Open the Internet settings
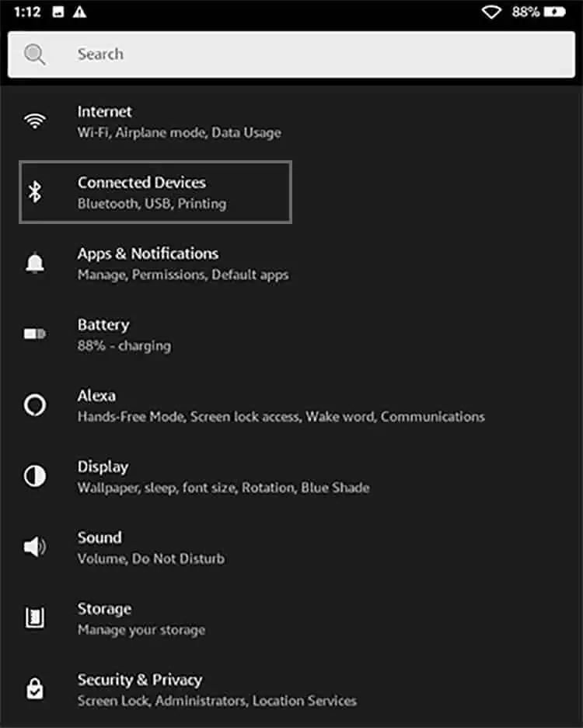Image resolution: width=583 pixels, height=728 pixels. [291, 121]
